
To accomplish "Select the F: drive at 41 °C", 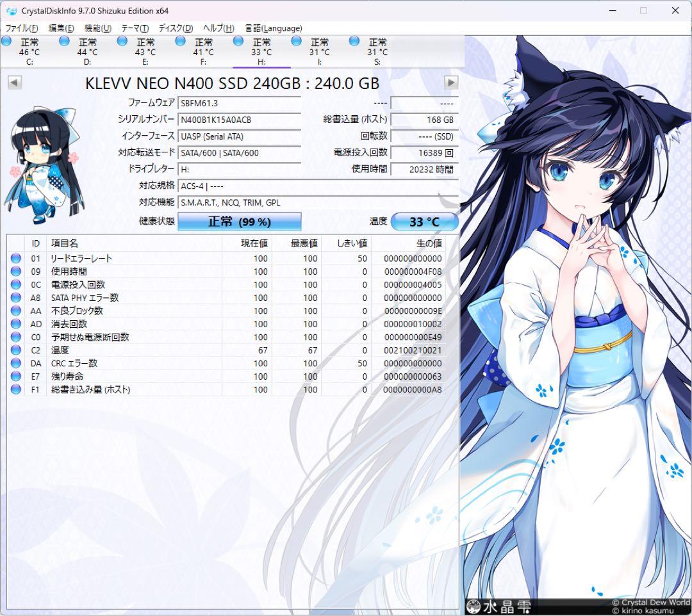I will (x=203, y=52).
